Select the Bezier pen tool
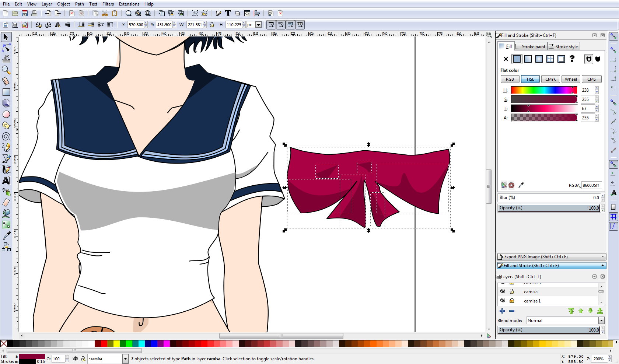 (6, 158)
